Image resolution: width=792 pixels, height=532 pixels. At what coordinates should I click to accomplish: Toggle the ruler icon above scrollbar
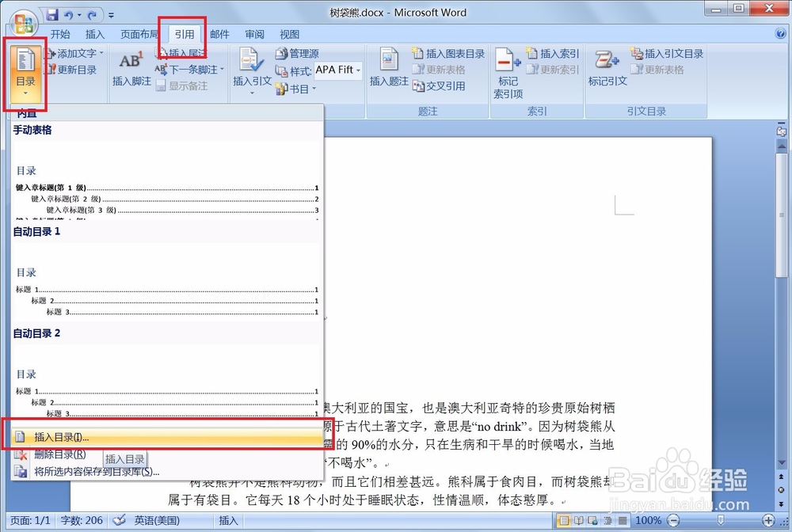(782, 130)
